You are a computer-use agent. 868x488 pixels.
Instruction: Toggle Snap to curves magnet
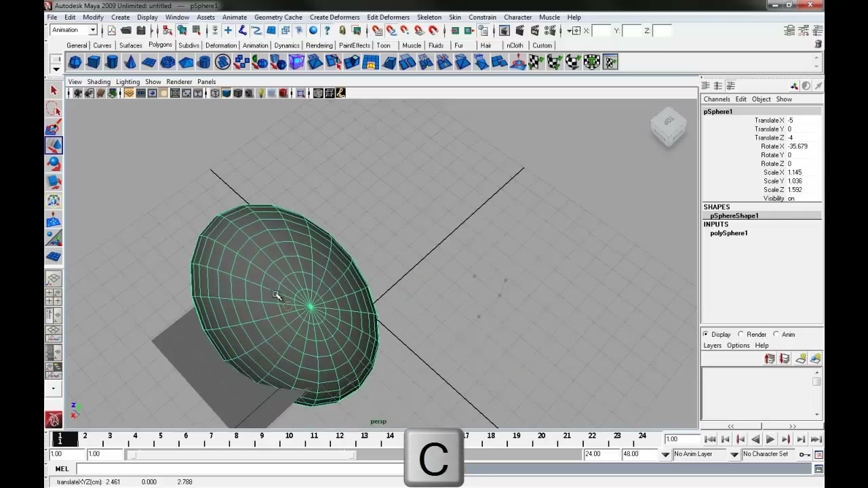click(391, 30)
